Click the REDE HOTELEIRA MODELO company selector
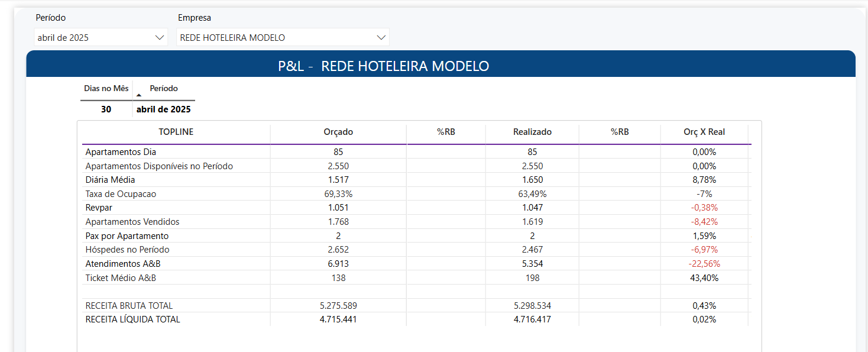The width and height of the screenshot is (868, 352). pyautogui.click(x=283, y=37)
